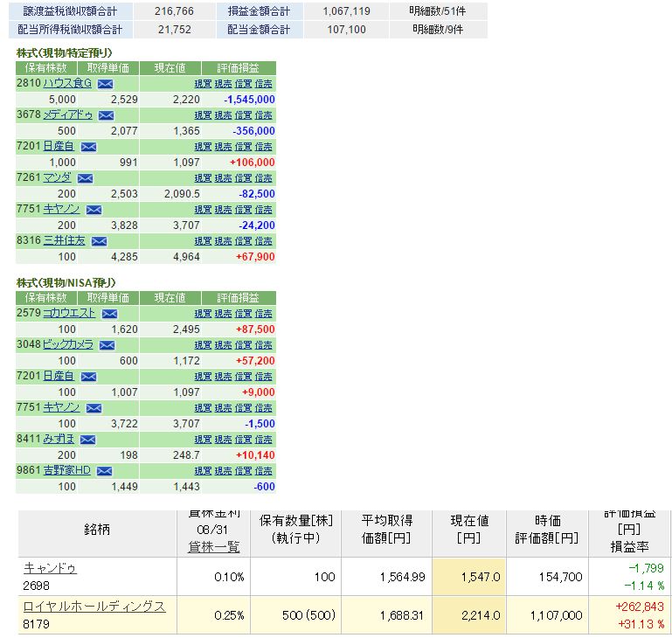Open the envelope icon for ビックカメラ
The width and height of the screenshot is (672, 638).
click(x=107, y=345)
